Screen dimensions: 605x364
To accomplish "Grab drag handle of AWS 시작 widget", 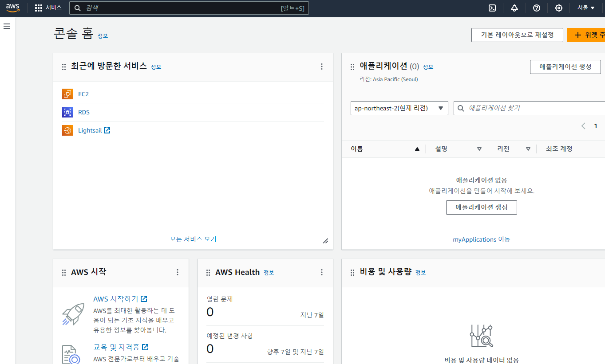I will point(64,272).
